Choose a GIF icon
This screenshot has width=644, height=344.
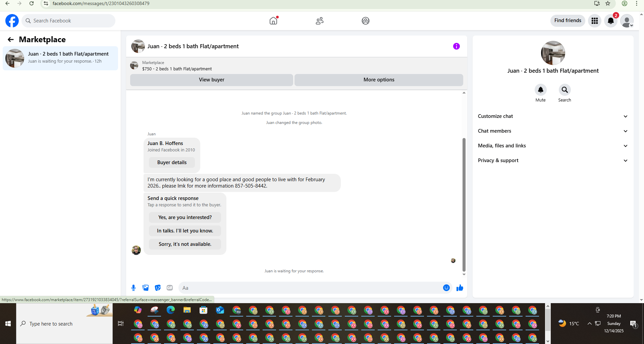pos(170,288)
